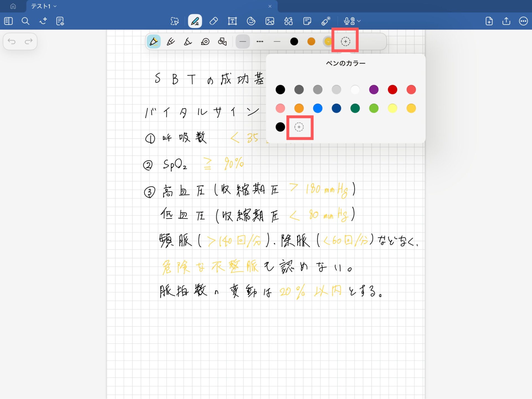
Task: Open the sidebar panel icon
Action: point(9,21)
